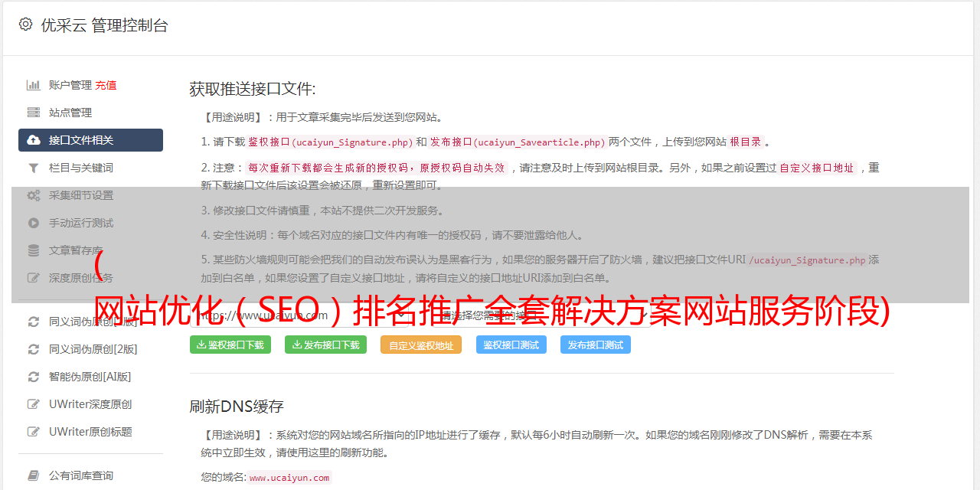This screenshot has height=490, width=980.
Task: Click the 发布接口(ucaiyun_Savearticle.php) code text
Action: pos(518,142)
